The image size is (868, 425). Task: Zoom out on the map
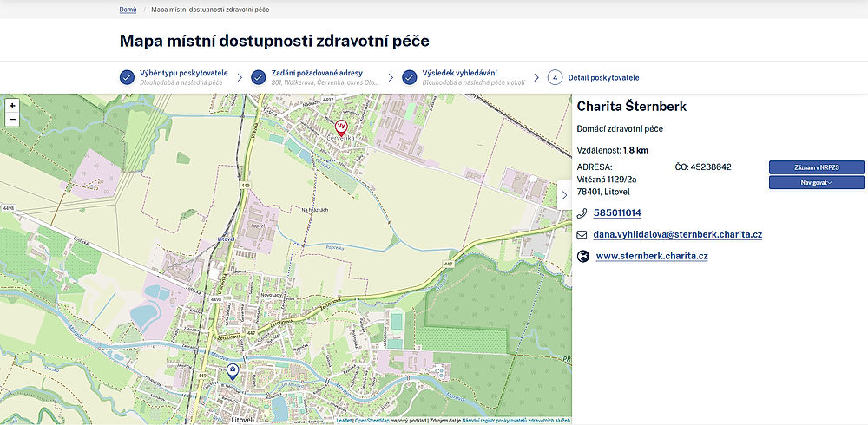click(x=12, y=120)
